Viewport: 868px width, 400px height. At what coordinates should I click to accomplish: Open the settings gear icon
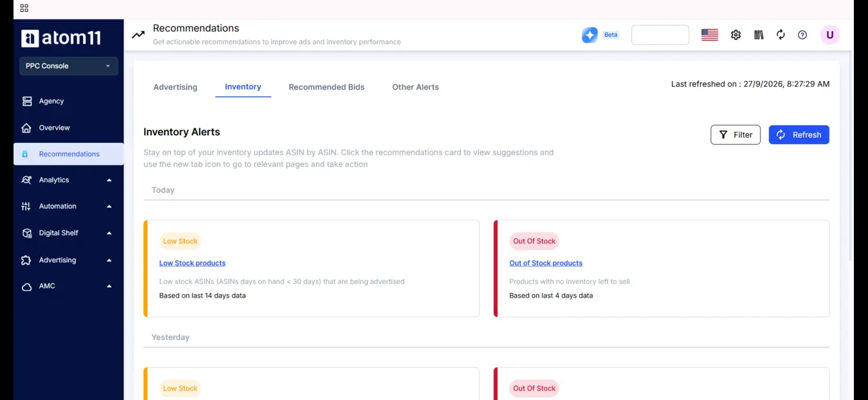[736, 35]
